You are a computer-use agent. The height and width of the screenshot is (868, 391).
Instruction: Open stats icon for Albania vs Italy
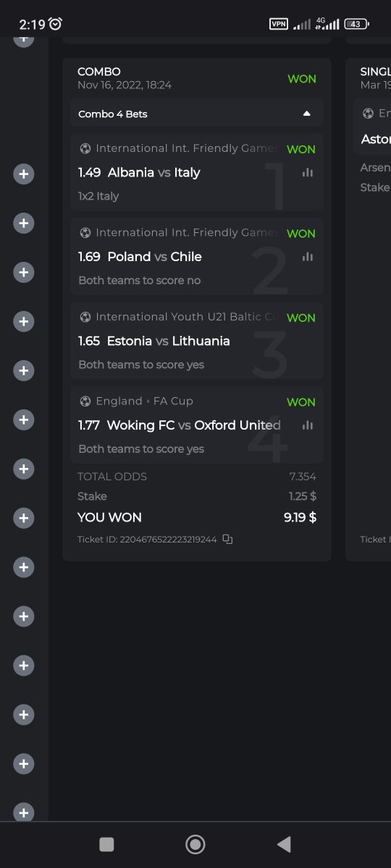308,172
